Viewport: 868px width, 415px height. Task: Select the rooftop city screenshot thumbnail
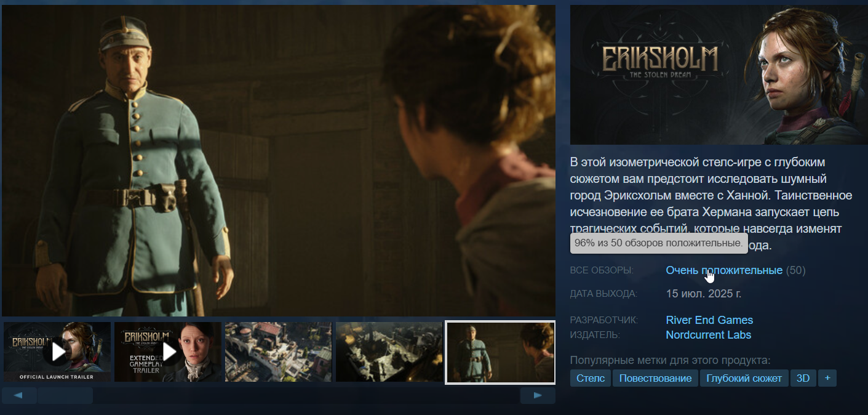click(x=279, y=352)
